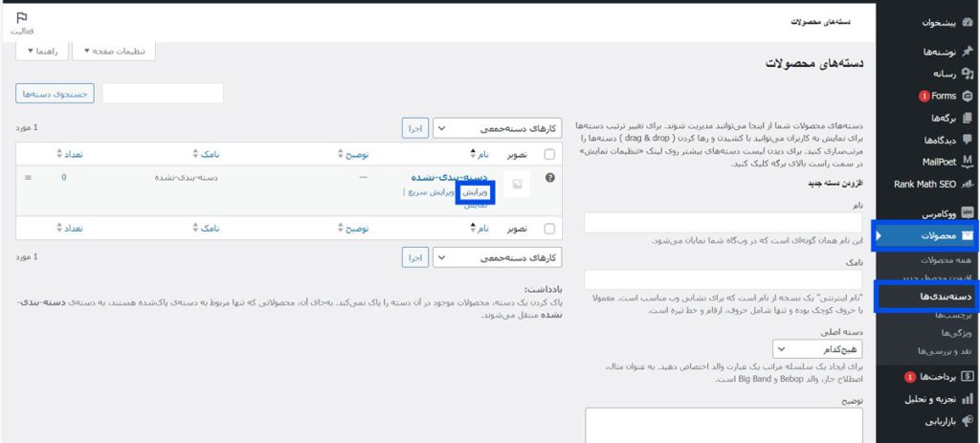Sort by توضیح in the top table header
The image size is (980, 443).
tap(354, 154)
